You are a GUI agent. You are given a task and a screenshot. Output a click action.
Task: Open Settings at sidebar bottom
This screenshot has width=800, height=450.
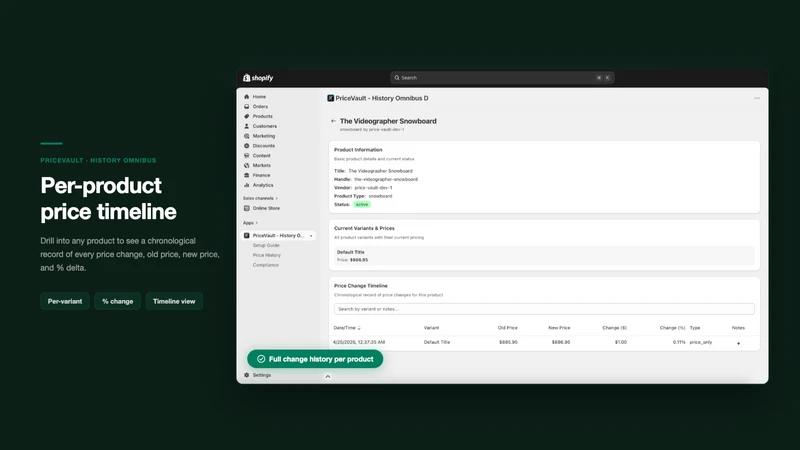[x=262, y=375]
